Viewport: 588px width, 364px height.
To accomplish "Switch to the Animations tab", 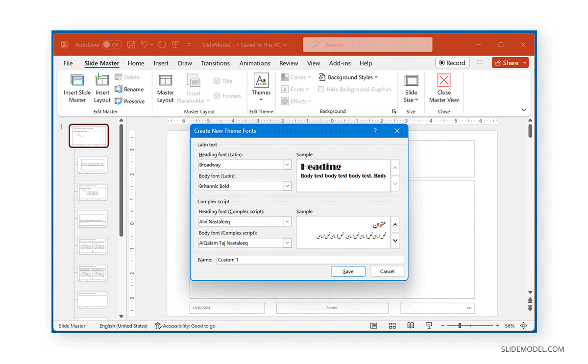I will (x=255, y=63).
